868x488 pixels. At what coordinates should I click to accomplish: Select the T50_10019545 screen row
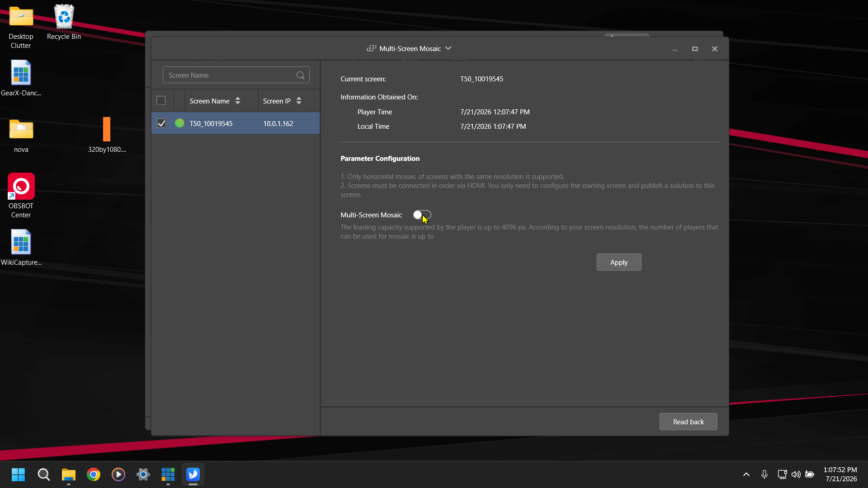(236, 123)
